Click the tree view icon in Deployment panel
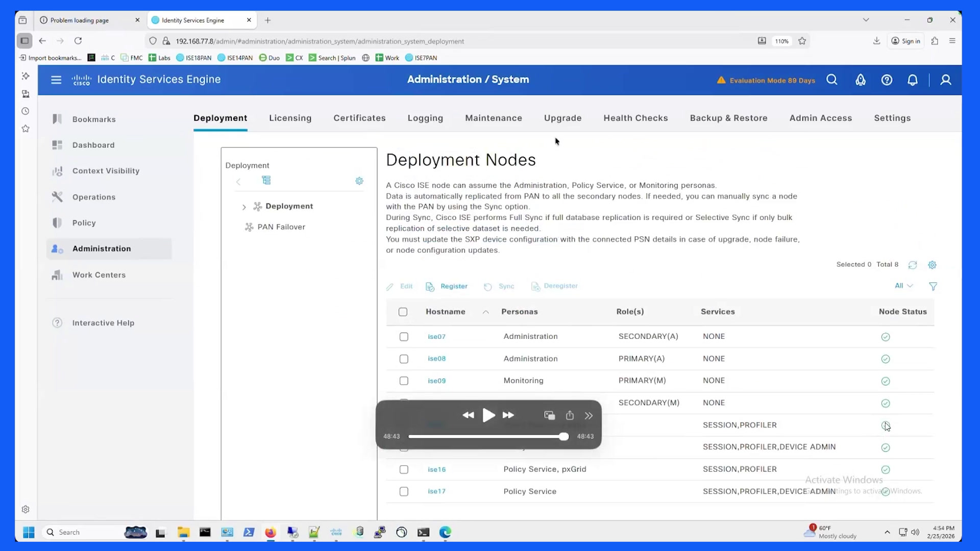The image size is (980, 551). (x=266, y=181)
